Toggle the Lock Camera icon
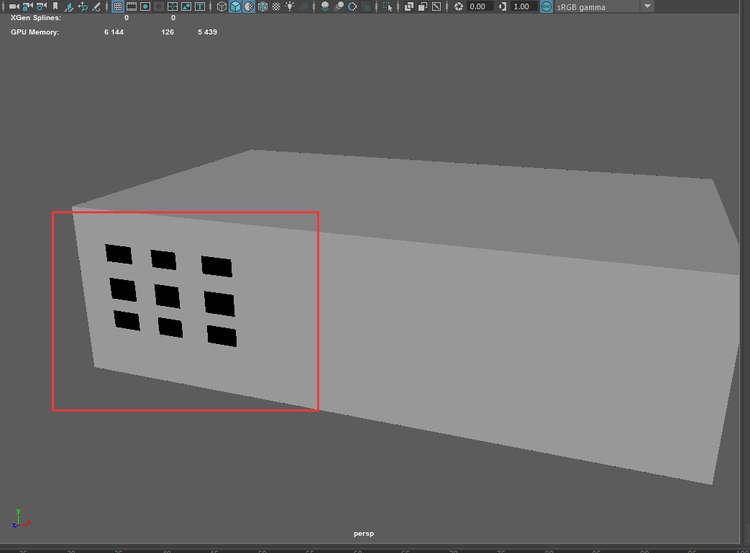Screen dimensions: 750x553 point(28,6)
